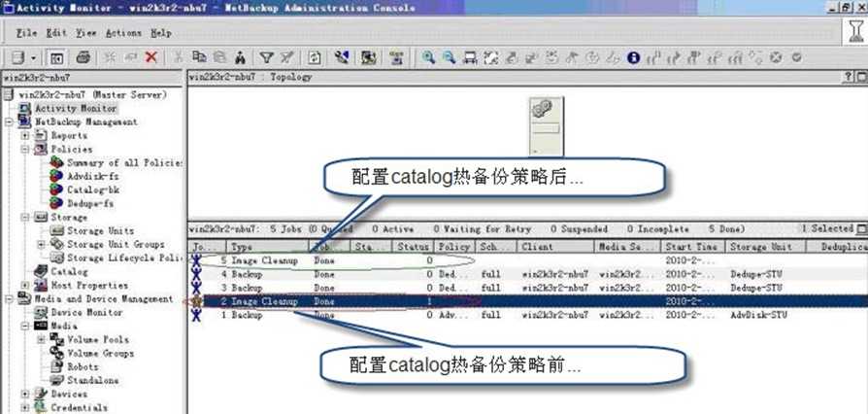Screen dimensions: 868x414
Task: Click the Clear Filter toolbar icon
Action: pyautogui.click(x=286, y=57)
